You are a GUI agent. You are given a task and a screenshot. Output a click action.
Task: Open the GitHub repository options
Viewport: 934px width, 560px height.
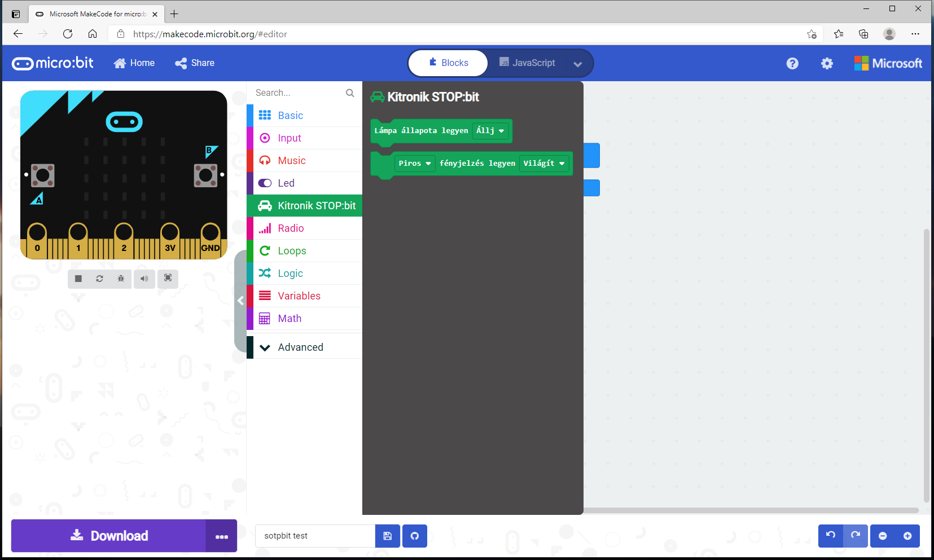pos(415,536)
